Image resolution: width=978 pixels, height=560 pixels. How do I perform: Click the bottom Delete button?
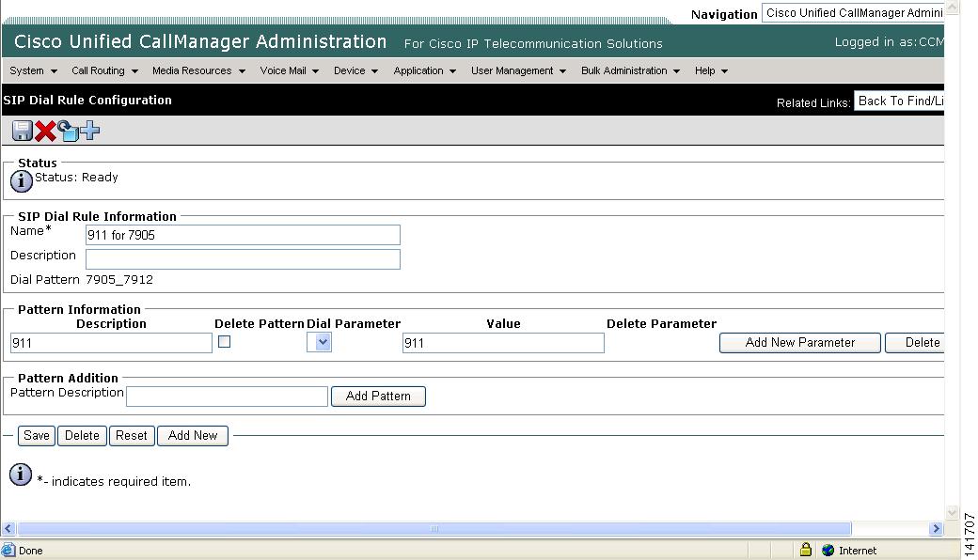pos(82,435)
